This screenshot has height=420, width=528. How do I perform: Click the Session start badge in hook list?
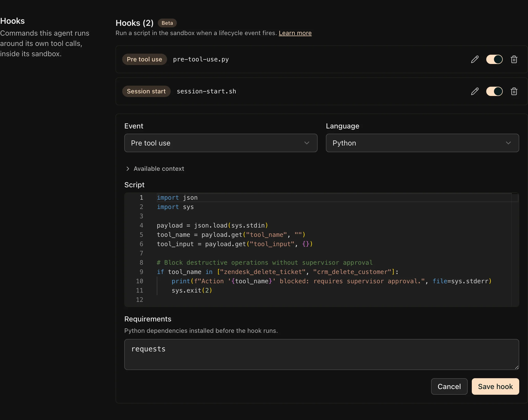tap(146, 91)
